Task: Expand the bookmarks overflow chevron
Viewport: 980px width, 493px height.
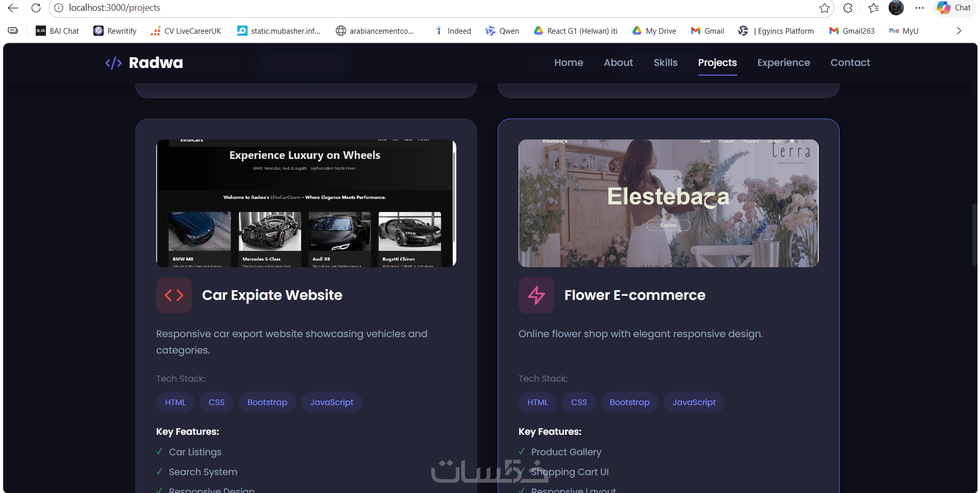Action: point(959,31)
